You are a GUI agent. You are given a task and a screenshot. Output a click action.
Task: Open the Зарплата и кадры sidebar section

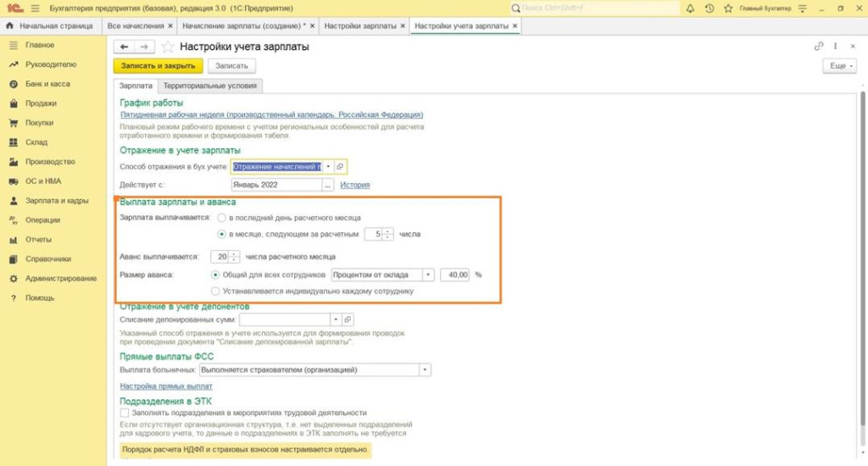[57, 201]
